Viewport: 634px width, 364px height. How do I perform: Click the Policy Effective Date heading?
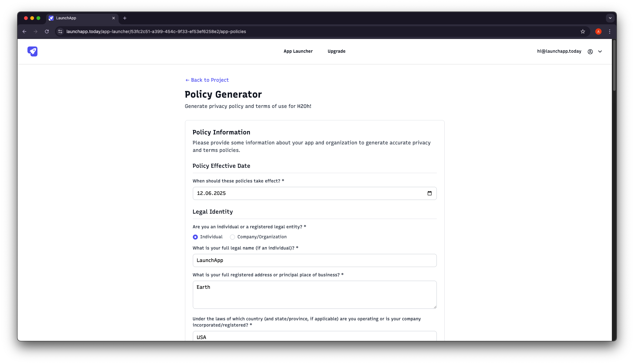tap(221, 166)
